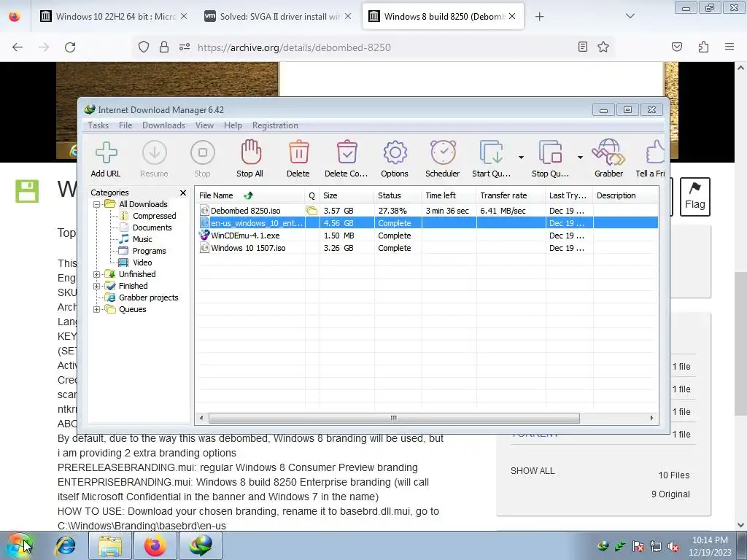Select en-us_windows_10_ent download row
747x560 pixels.
point(426,223)
